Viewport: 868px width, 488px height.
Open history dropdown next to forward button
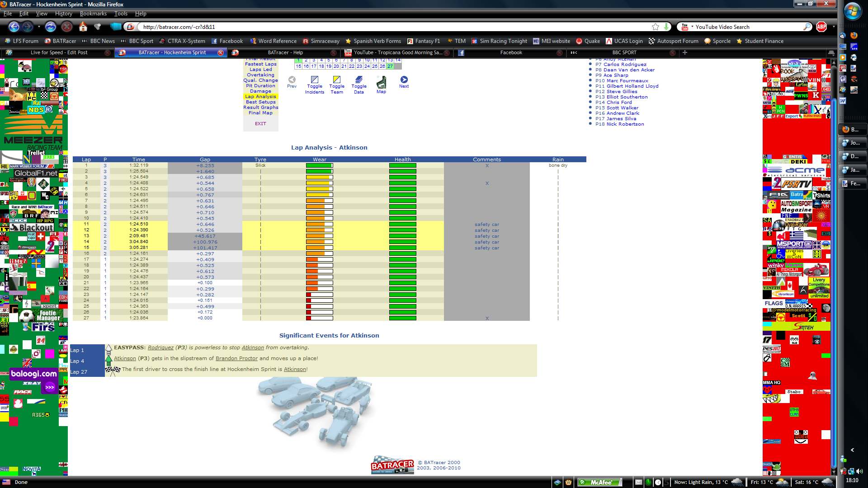click(39, 27)
